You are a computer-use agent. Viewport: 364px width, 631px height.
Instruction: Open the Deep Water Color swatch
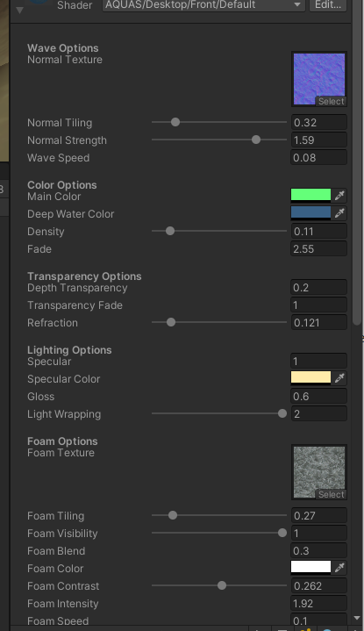click(x=310, y=212)
